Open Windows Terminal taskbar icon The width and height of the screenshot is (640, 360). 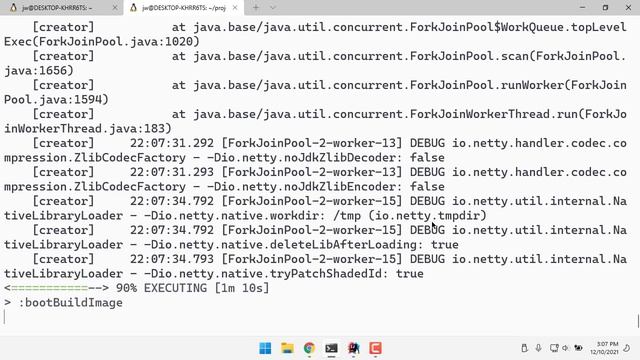331,348
